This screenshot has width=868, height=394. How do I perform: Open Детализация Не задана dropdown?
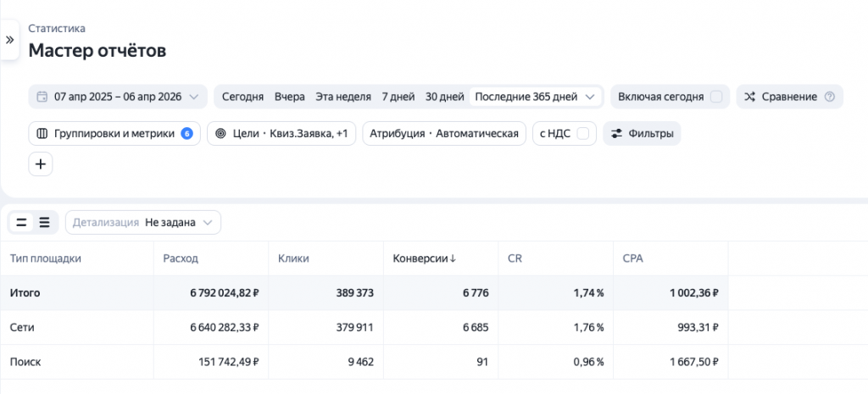[143, 223]
